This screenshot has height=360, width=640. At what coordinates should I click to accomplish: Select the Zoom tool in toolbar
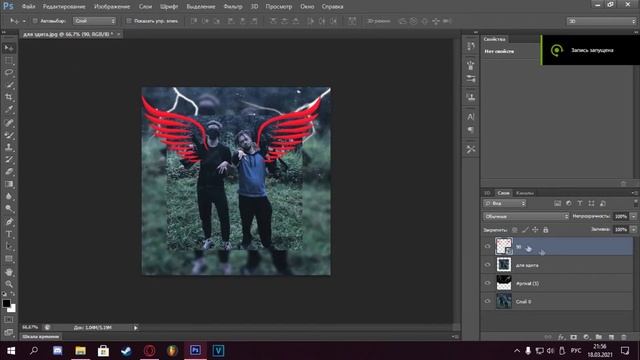9,284
